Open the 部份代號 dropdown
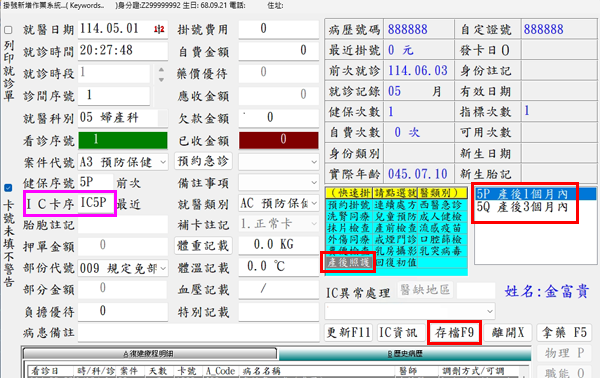 (x=163, y=268)
